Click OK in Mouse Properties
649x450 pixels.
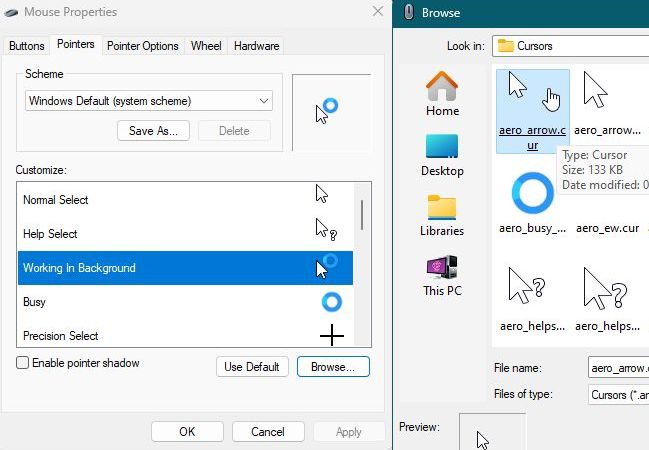tap(187, 432)
